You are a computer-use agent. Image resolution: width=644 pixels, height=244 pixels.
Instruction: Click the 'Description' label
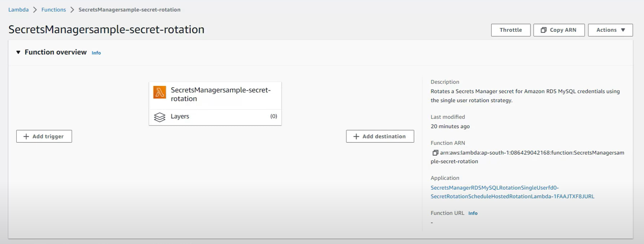[445, 82]
